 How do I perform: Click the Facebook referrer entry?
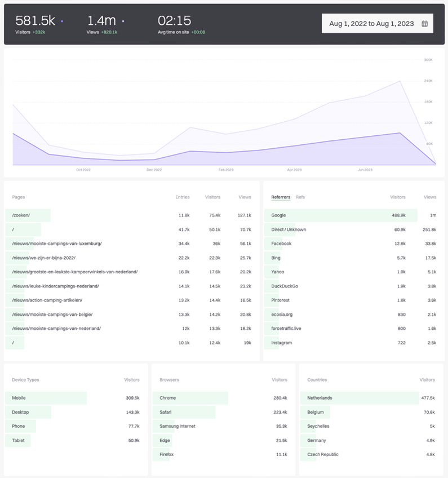pos(281,244)
